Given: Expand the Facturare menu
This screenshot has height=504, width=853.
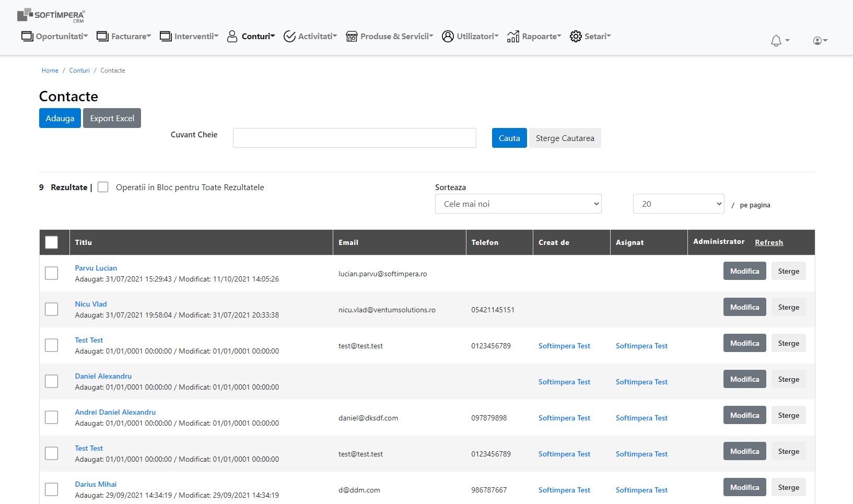Looking at the screenshot, I should pyautogui.click(x=124, y=36).
